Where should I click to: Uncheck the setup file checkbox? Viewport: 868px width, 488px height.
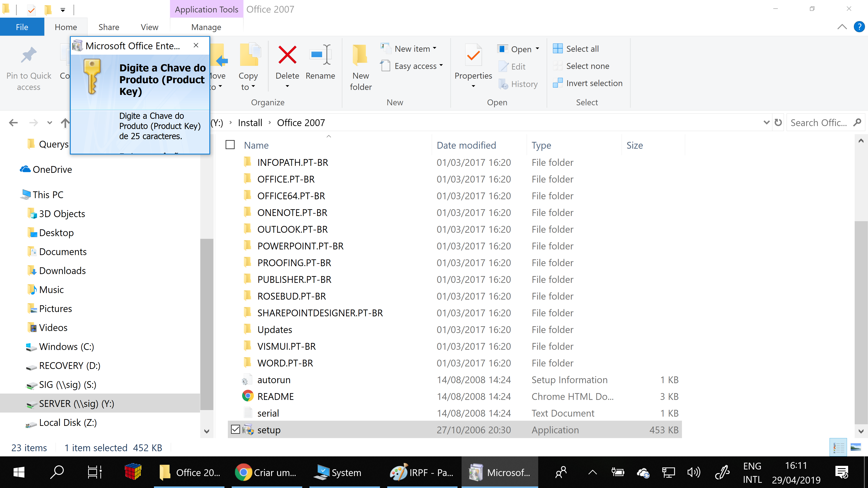pos(236,429)
